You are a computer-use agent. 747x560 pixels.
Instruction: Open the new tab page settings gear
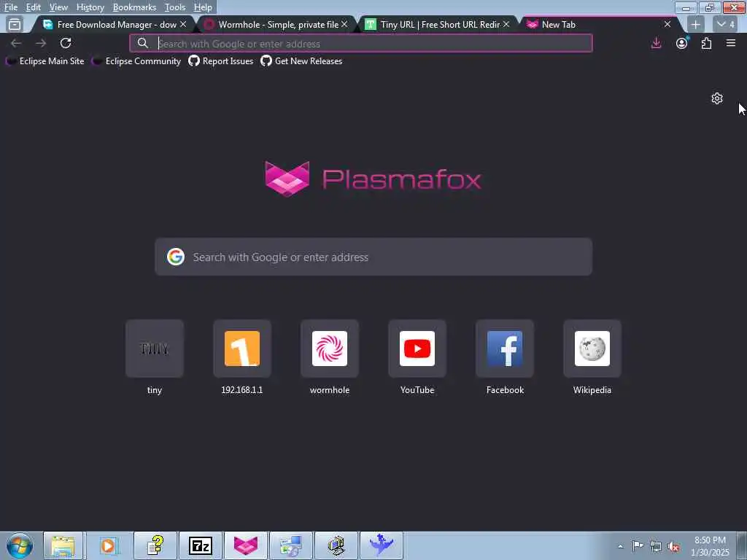pos(717,98)
